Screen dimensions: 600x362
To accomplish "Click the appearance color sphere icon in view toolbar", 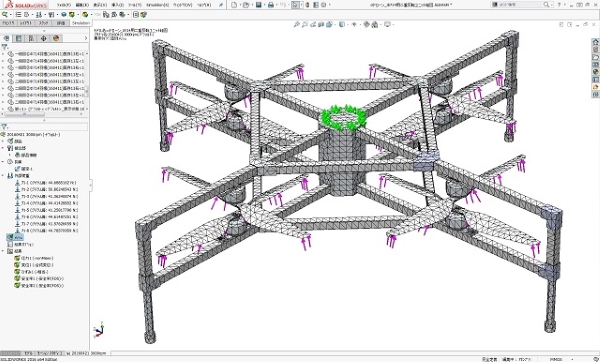I will pyautogui.click(x=367, y=24).
